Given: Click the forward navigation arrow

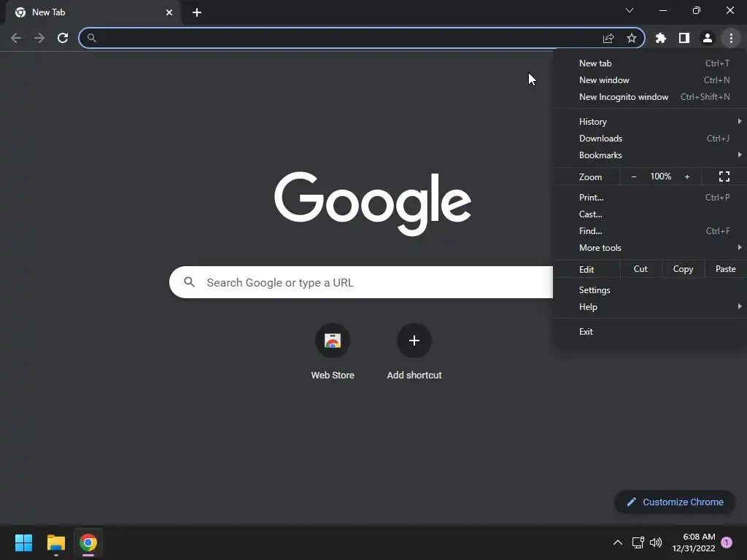Looking at the screenshot, I should point(39,38).
